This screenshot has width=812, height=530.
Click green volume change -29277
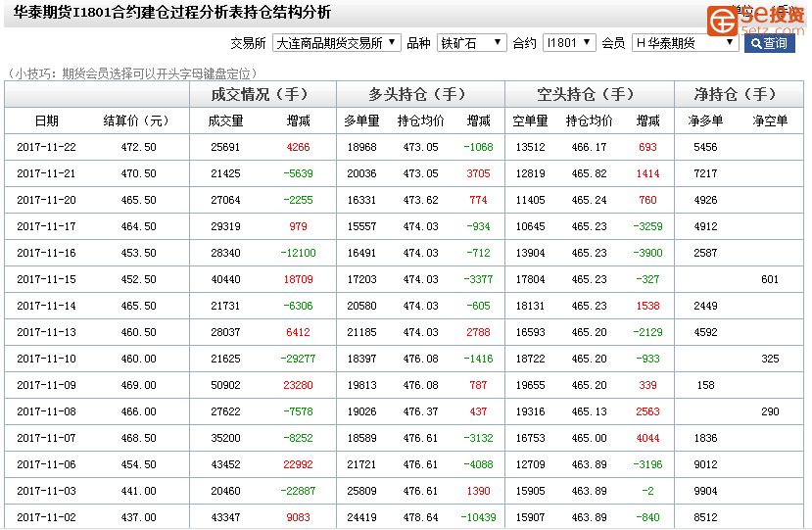coord(298,359)
